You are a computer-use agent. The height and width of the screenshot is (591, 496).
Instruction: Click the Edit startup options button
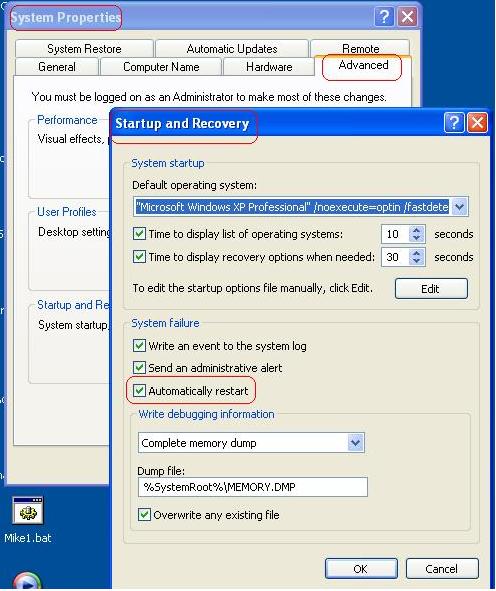[431, 289]
